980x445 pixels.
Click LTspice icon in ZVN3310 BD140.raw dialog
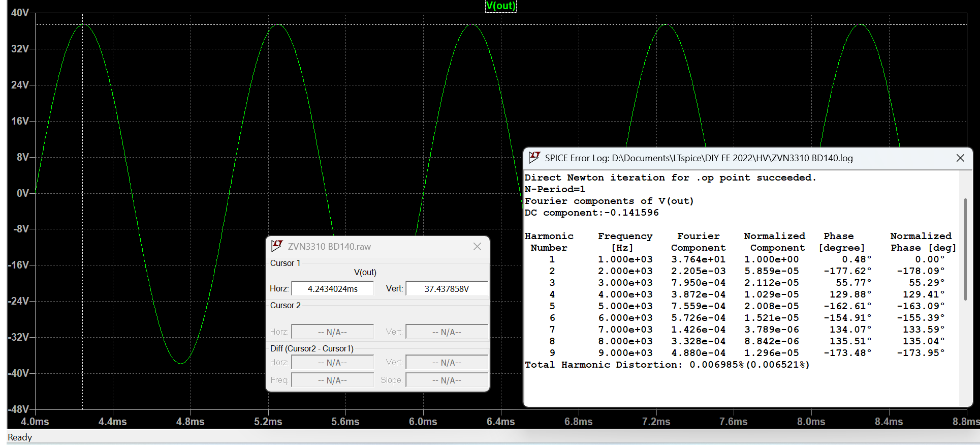coord(276,246)
